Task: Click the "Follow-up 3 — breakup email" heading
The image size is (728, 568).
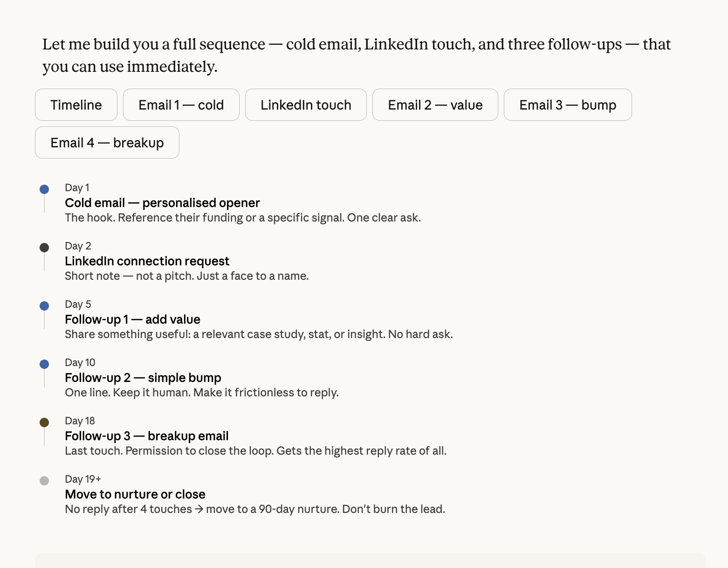Action: [x=146, y=436]
